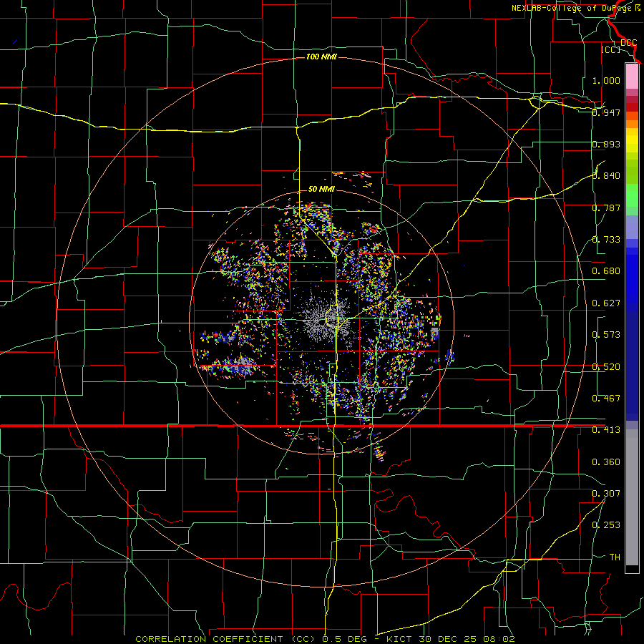Image resolution: width=644 pixels, height=644 pixels.
Task: Click the 0.787 legend value
Action: coord(606,208)
